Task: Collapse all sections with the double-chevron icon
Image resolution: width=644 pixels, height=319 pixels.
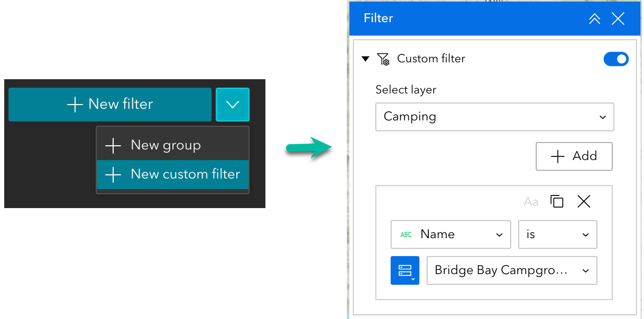Action: 594,18
